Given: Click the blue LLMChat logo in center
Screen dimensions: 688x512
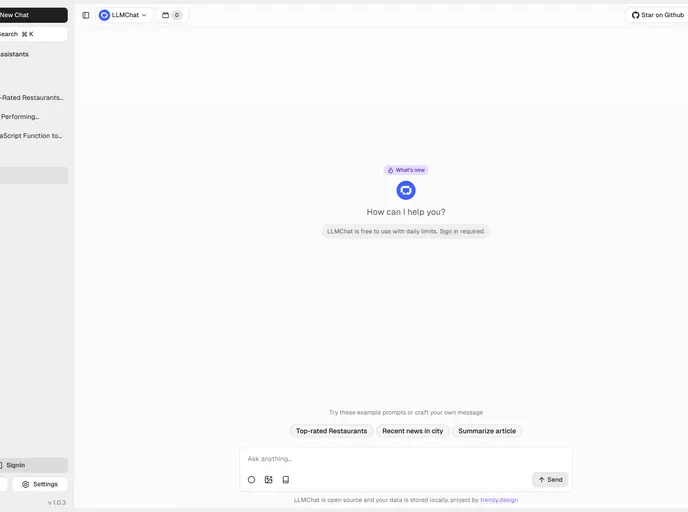Looking at the screenshot, I should click(406, 190).
